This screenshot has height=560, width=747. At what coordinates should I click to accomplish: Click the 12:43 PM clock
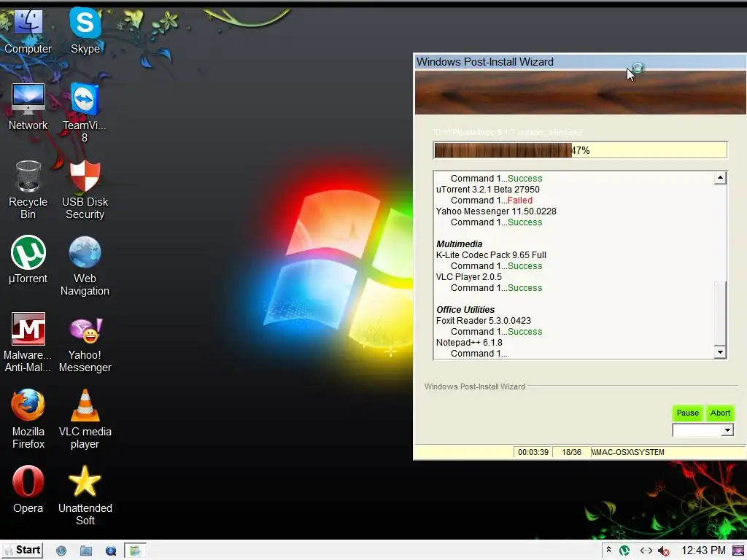(703, 551)
